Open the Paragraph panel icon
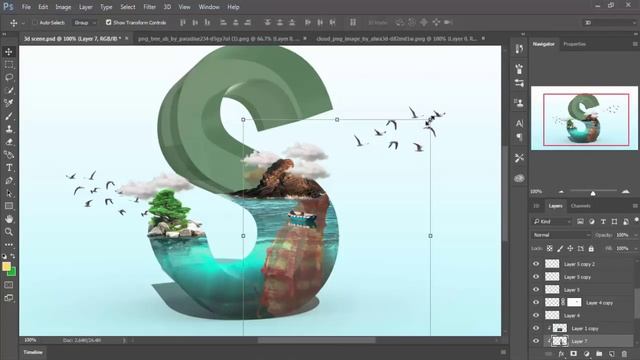The height and width of the screenshot is (360, 640). 519,137
